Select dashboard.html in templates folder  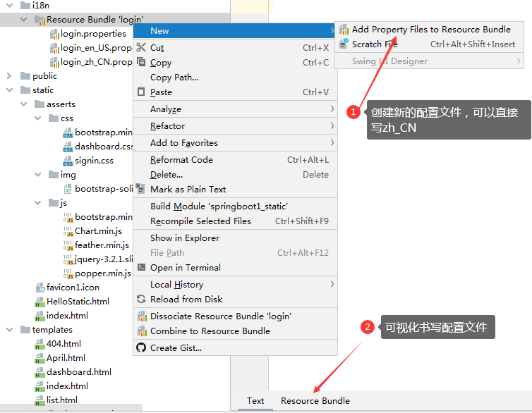pyautogui.click(x=78, y=372)
